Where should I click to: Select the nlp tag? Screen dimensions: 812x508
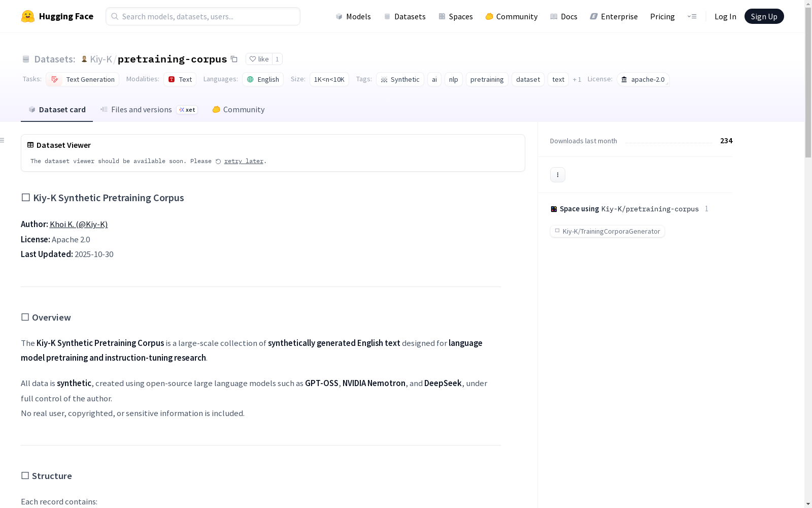454,79
